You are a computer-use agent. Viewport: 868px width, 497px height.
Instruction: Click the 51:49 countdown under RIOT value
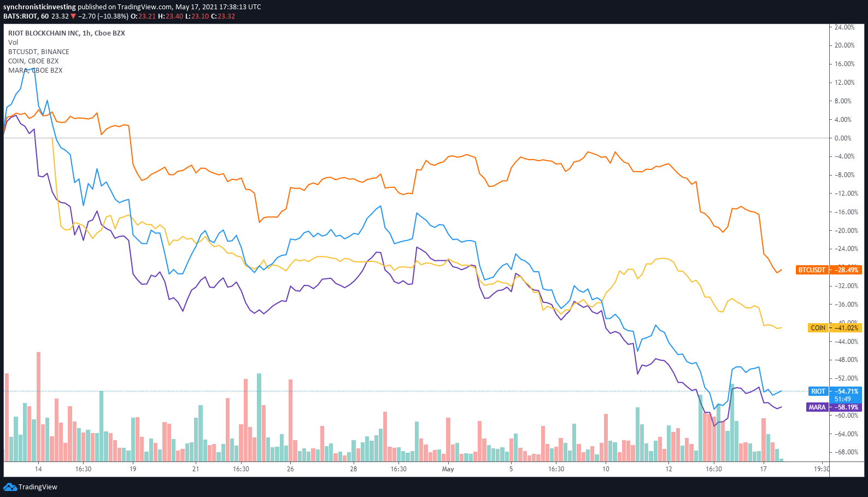[x=842, y=399]
